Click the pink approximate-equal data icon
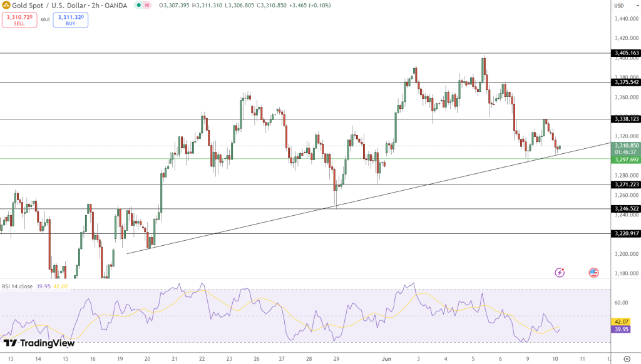 click(147, 5)
